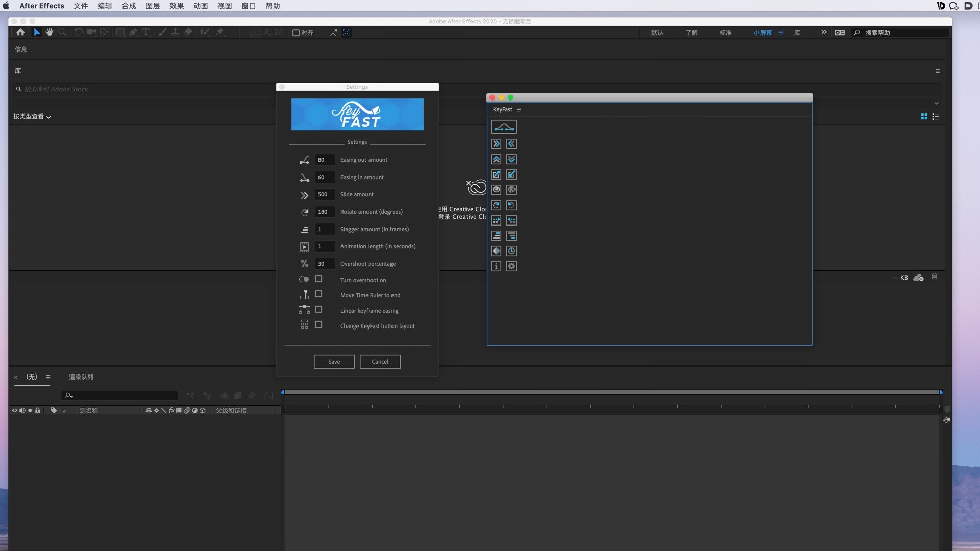Screen dimensions: 980x551
Task: Click KeyFast scale out arrow icon
Action: [496, 174]
